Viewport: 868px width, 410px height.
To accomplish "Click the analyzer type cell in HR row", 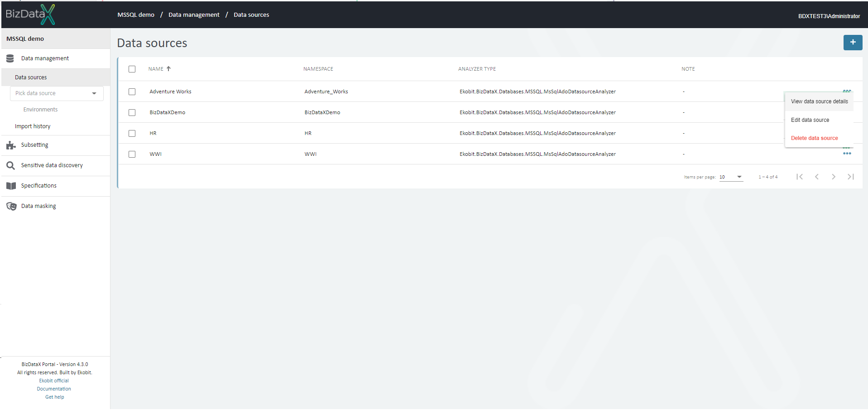I will point(537,133).
